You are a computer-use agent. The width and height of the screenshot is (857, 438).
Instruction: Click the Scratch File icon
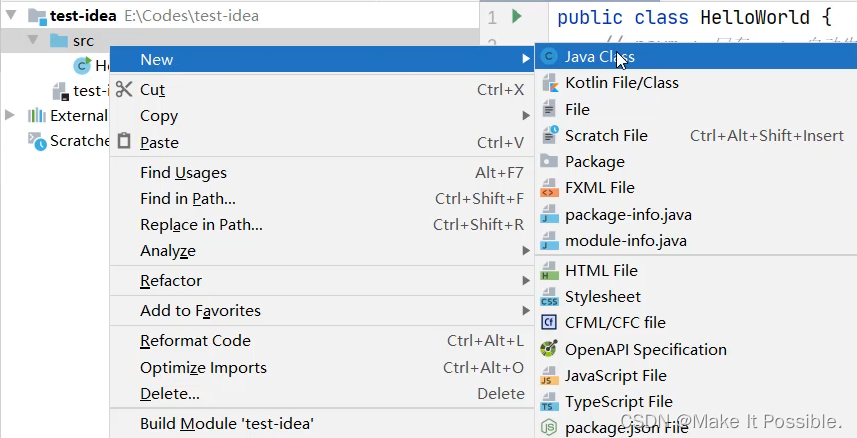coord(549,135)
